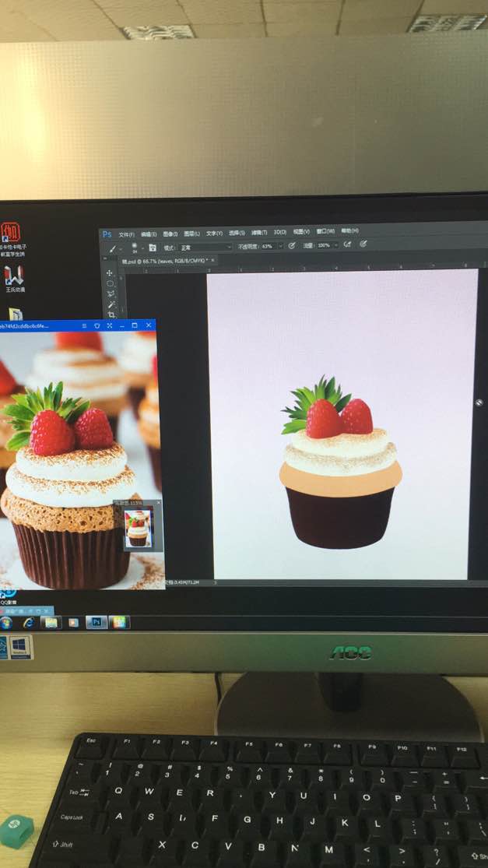Select the Magic Wand tool
The image size is (488, 868).
point(111,304)
